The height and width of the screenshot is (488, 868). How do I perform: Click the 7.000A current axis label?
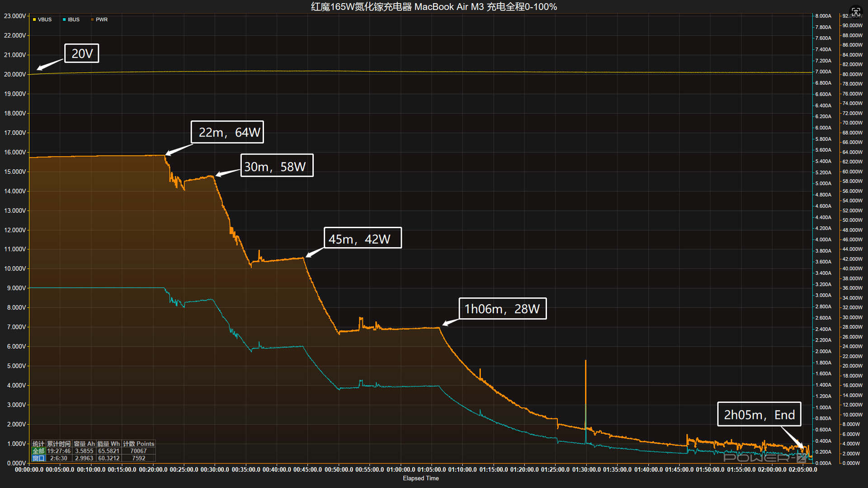(x=823, y=71)
